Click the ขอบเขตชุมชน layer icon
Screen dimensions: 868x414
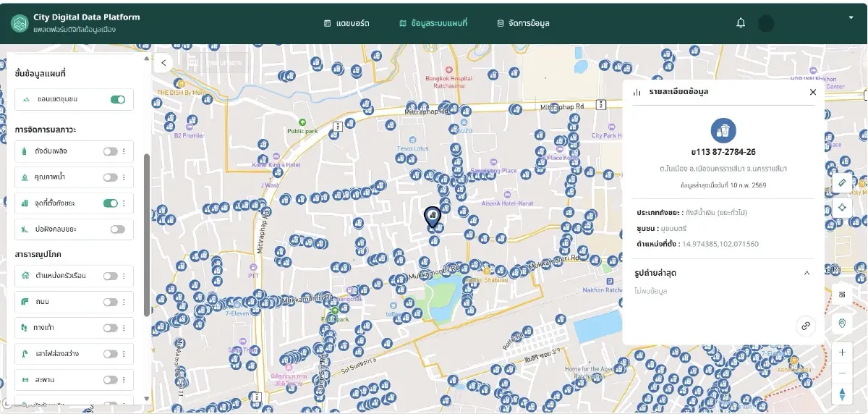(x=26, y=99)
